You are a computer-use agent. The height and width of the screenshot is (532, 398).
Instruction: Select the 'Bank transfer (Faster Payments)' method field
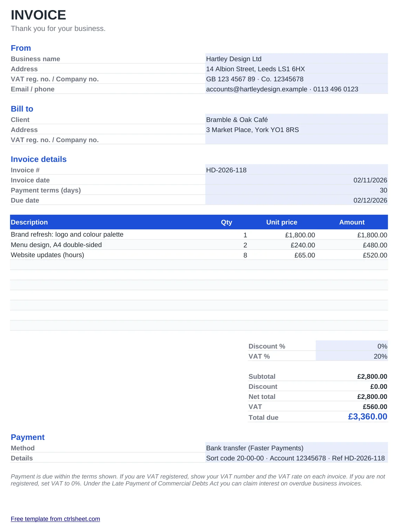pos(296,448)
